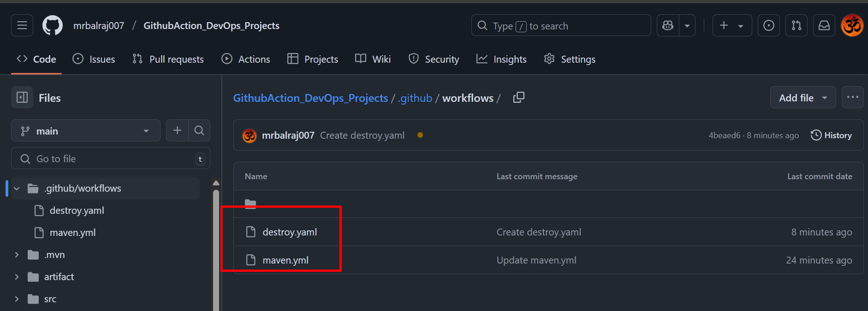Collapse the file tree side panel

pos(22,98)
